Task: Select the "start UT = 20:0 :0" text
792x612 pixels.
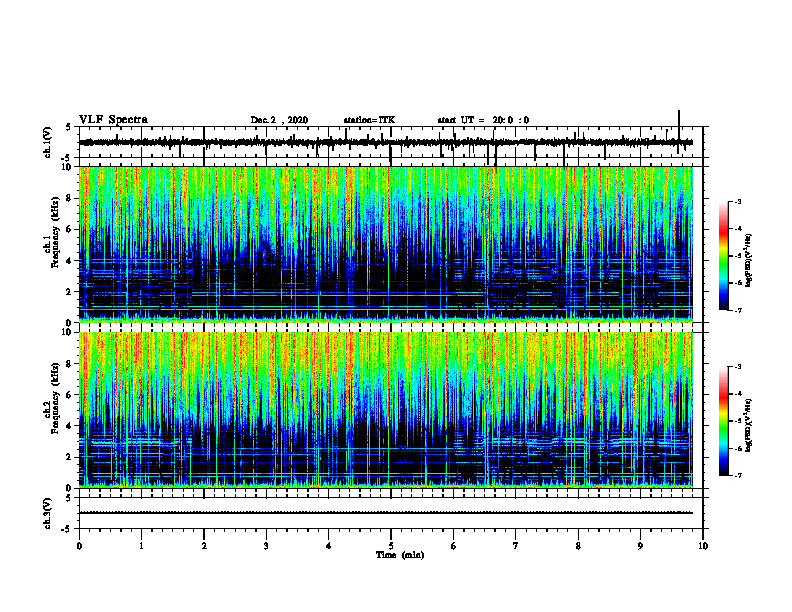Action: [x=483, y=120]
